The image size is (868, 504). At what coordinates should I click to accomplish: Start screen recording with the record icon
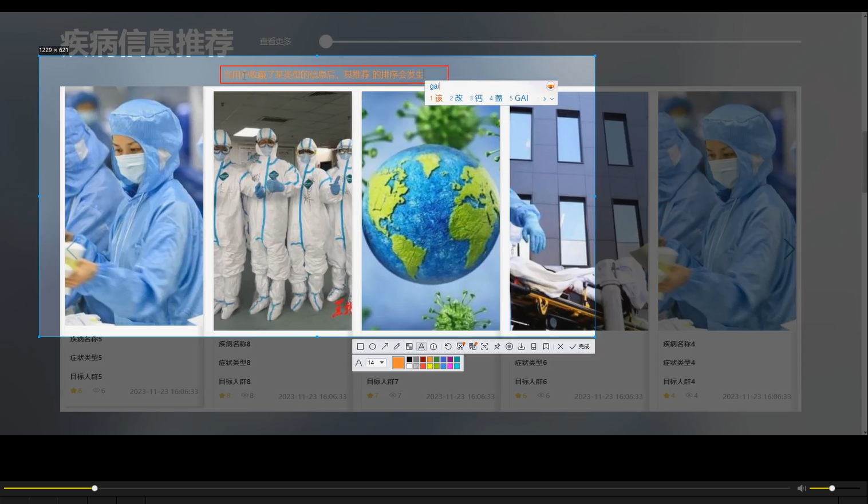point(509,346)
